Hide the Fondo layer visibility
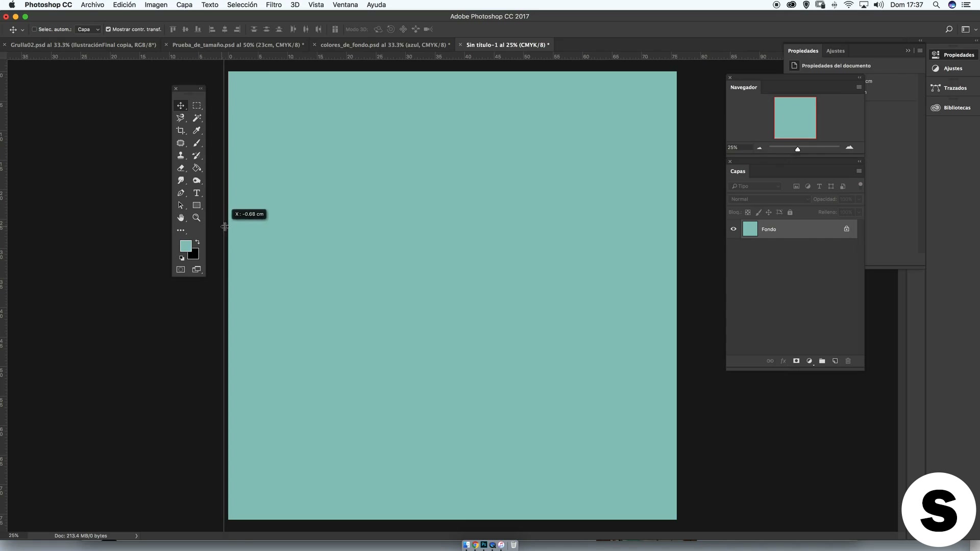This screenshot has height=551, width=980. click(733, 229)
